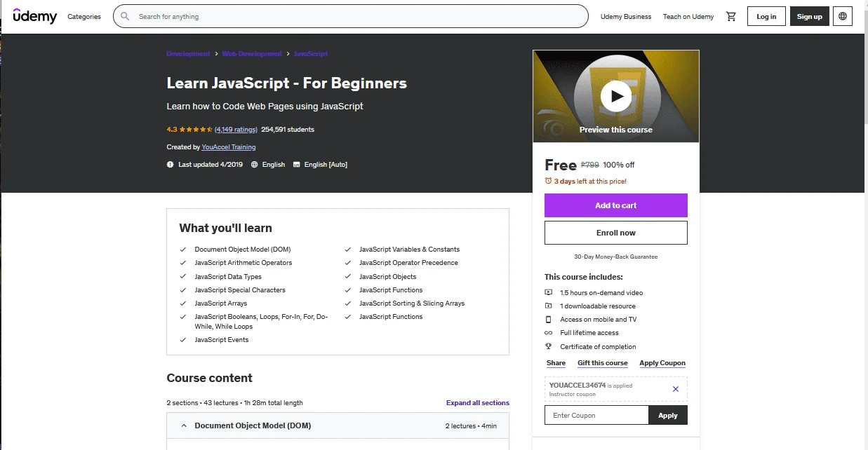The width and height of the screenshot is (868, 450).
Task: Click the course title 'Learn JavaScript - For Beginners'
Action: click(x=287, y=83)
